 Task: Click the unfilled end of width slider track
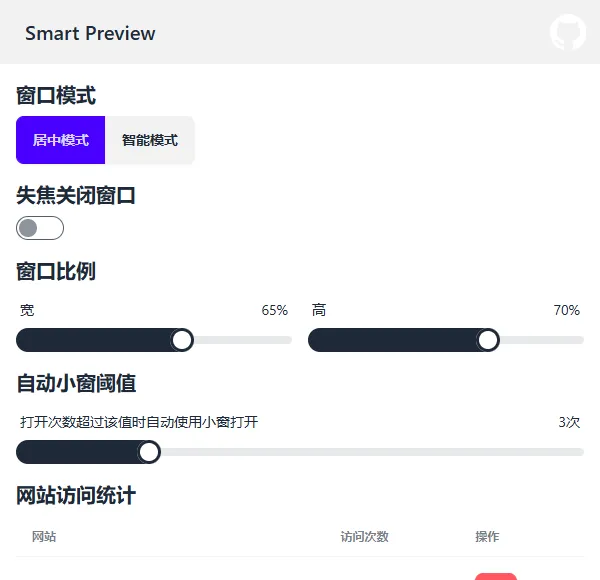coord(250,340)
